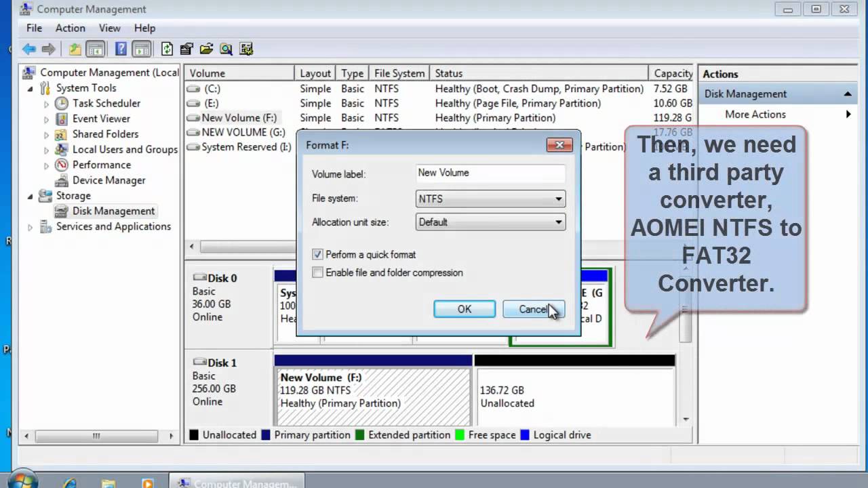
Task: Collapse the System Tools tree node
Action: coord(30,88)
